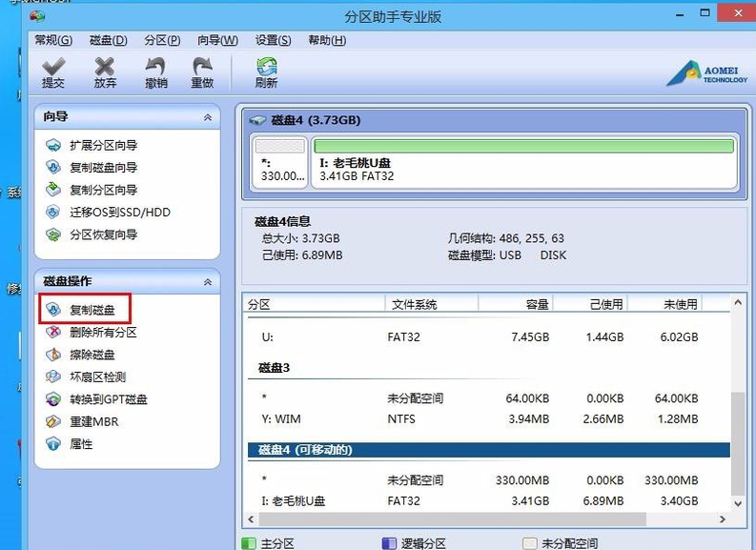Open 迁移OS到SSD/HDD wizard
The width and height of the screenshot is (756, 550).
(108, 213)
